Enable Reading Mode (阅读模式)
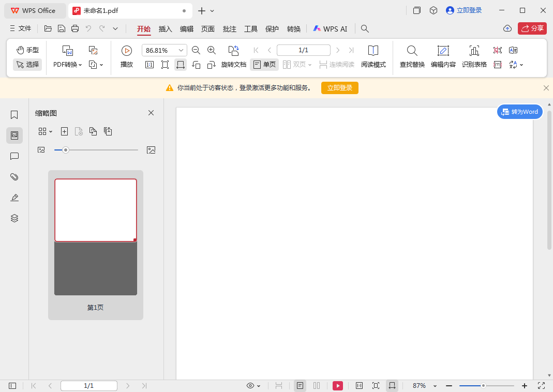This screenshot has height=392, width=553. click(373, 50)
